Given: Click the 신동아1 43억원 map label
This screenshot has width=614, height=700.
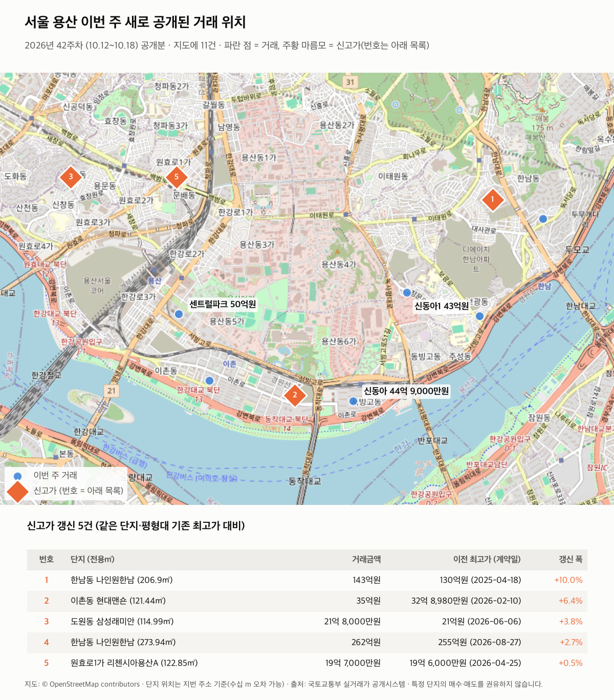Looking at the screenshot, I should pos(442,306).
